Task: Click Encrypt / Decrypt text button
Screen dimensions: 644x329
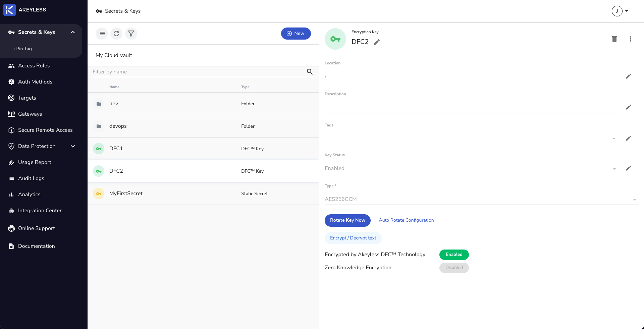Action: 353,238
